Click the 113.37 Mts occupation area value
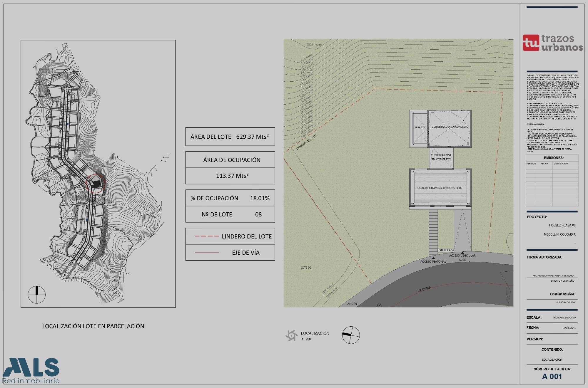The image size is (588, 388). pos(232,176)
